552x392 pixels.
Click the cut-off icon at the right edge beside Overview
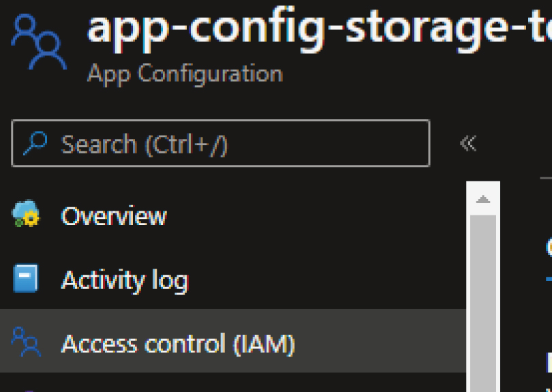click(x=549, y=247)
